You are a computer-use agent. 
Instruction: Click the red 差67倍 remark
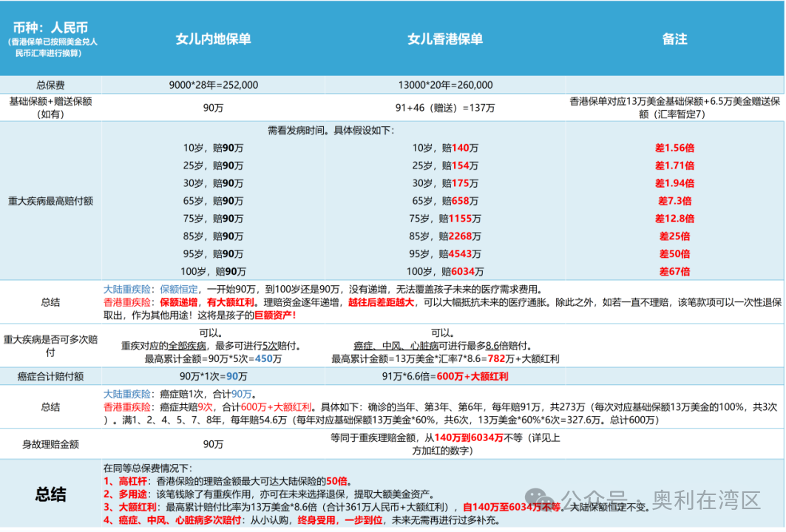[x=674, y=272]
